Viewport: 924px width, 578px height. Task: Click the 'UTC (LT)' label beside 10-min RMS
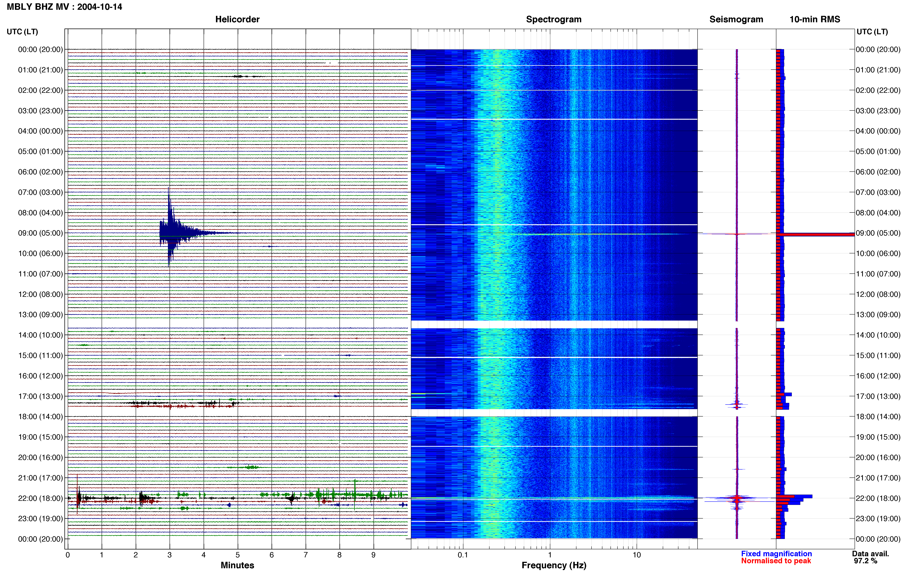(x=872, y=32)
